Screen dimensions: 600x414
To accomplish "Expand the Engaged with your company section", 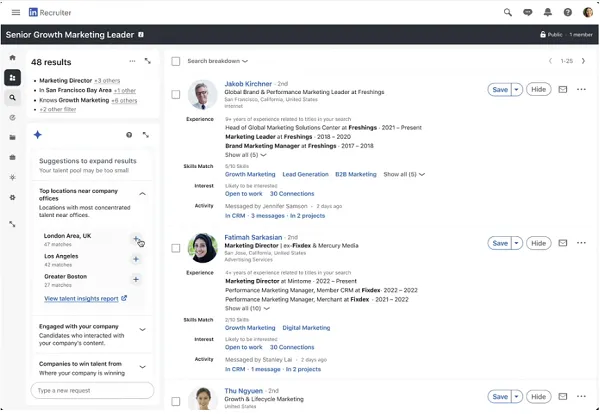I will tap(142, 329).
